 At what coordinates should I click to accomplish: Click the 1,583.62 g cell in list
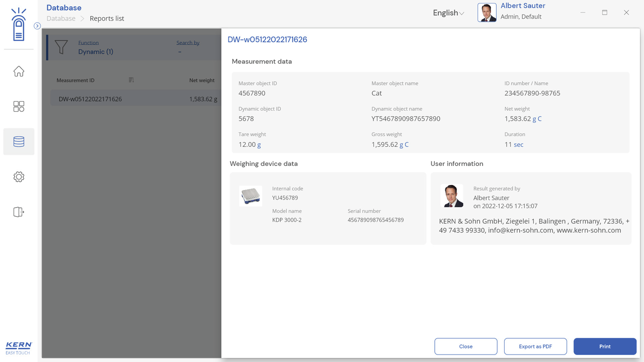click(203, 99)
